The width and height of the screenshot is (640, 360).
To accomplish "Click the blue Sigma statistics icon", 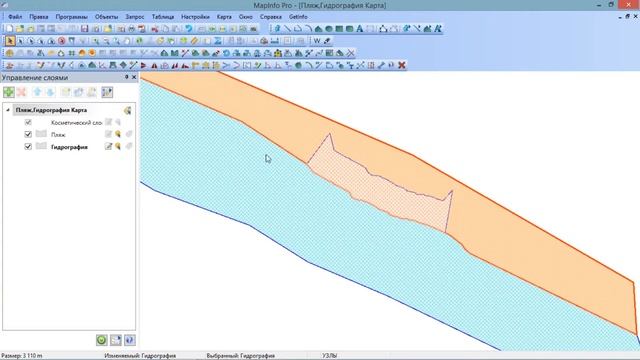I will 218,41.
